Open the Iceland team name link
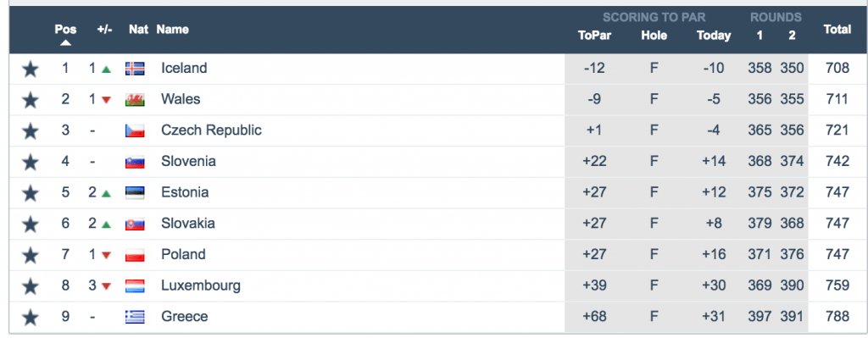This screenshot has height=338, width=868. tap(184, 68)
